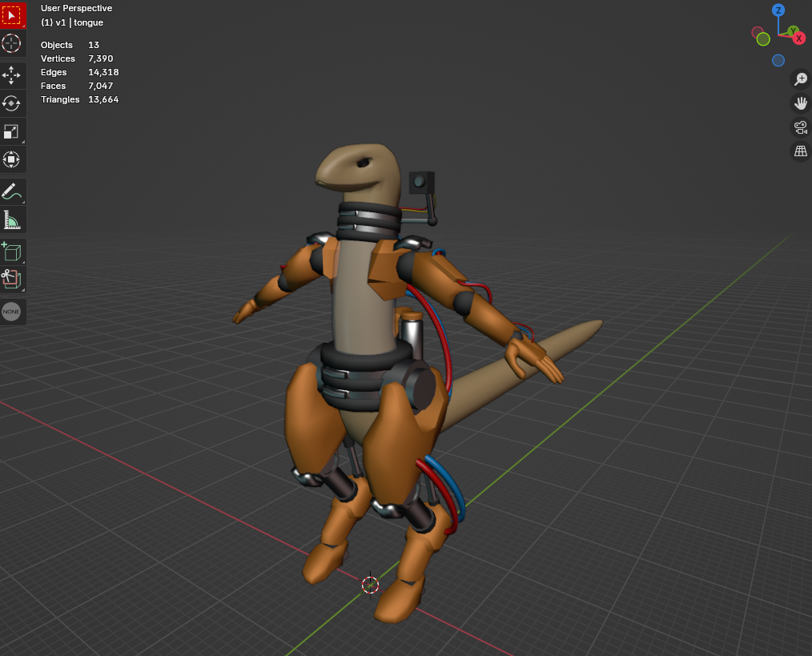Select the lizard's head in the viewport
The width and height of the screenshot is (812, 656).
point(360,171)
